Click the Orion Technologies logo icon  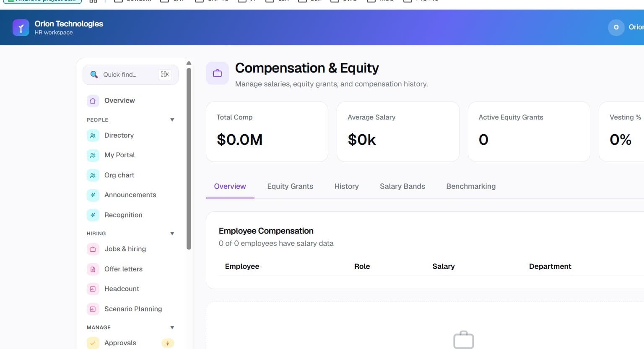21,28
